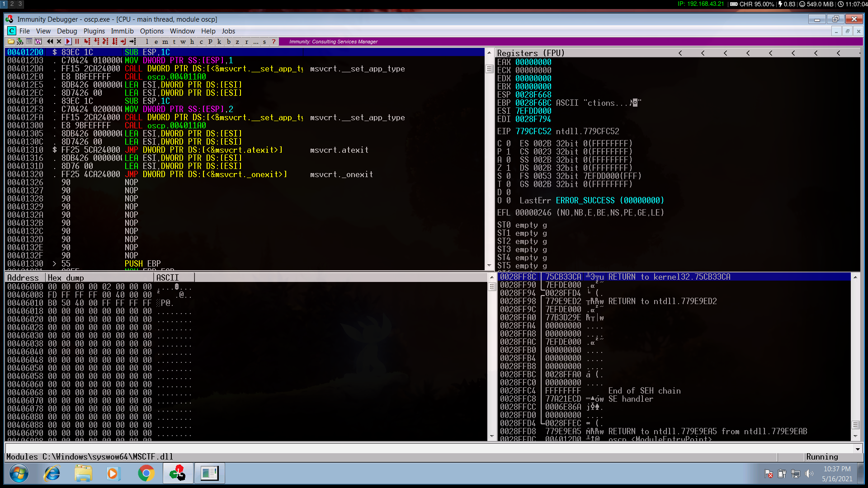Launch Google Chrome from taskbar

[146, 474]
